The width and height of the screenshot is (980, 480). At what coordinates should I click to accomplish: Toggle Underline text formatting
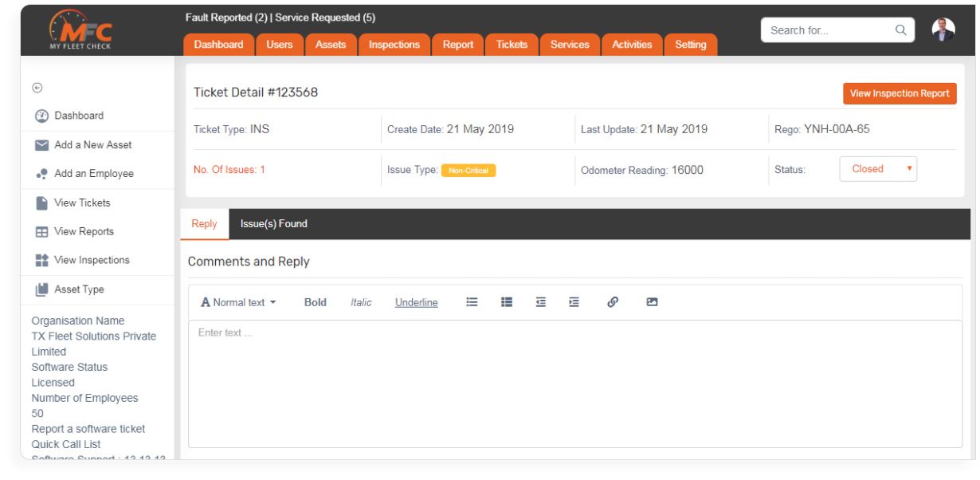(x=417, y=302)
